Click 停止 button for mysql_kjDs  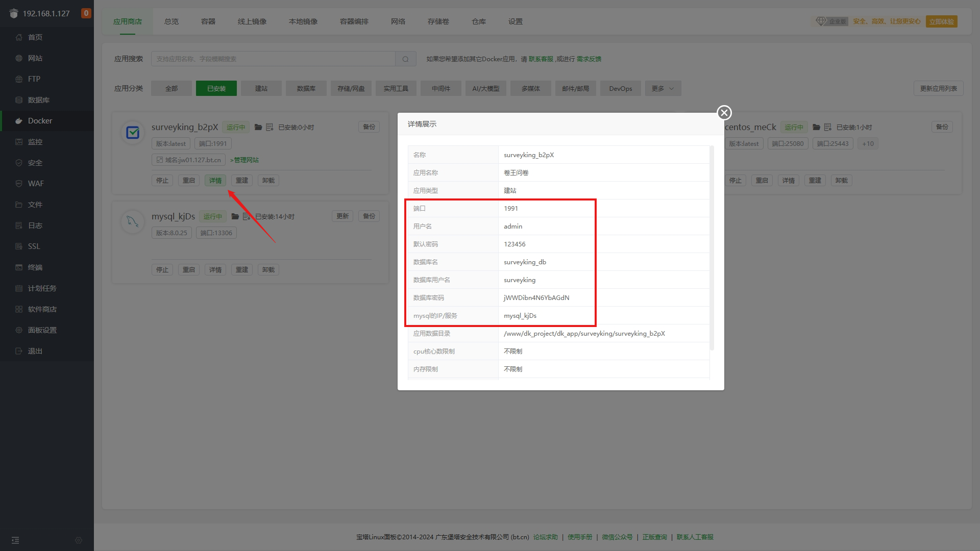pyautogui.click(x=162, y=270)
